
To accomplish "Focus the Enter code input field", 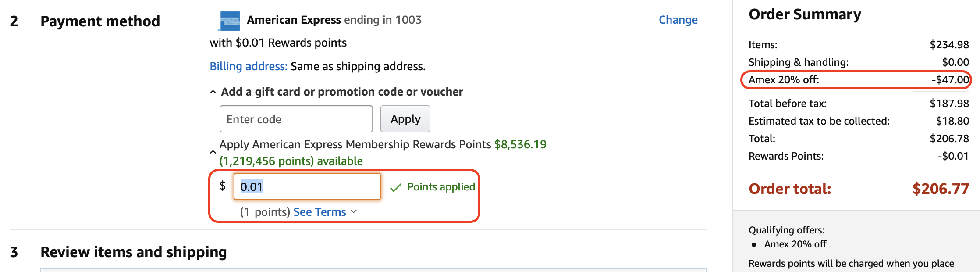I will tap(296, 119).
